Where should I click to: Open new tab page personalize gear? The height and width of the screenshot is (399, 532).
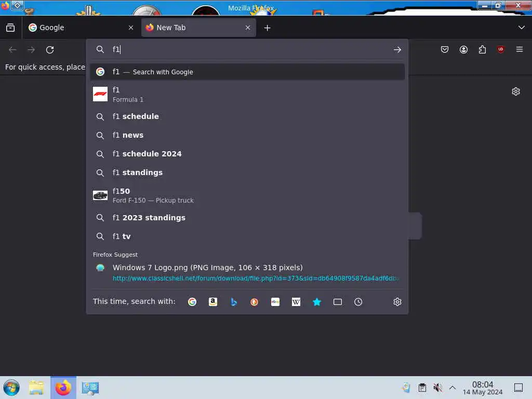point(516,91)
